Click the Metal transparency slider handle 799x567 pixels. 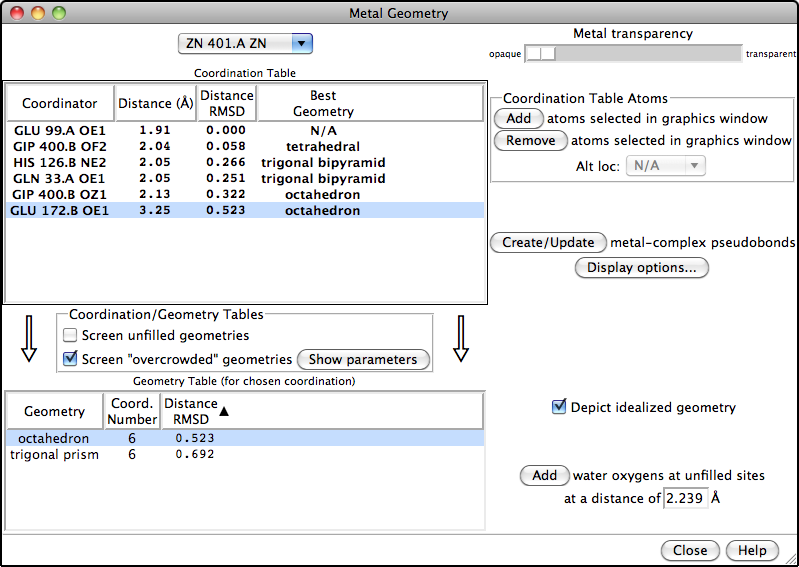click(x=541, y=53)
